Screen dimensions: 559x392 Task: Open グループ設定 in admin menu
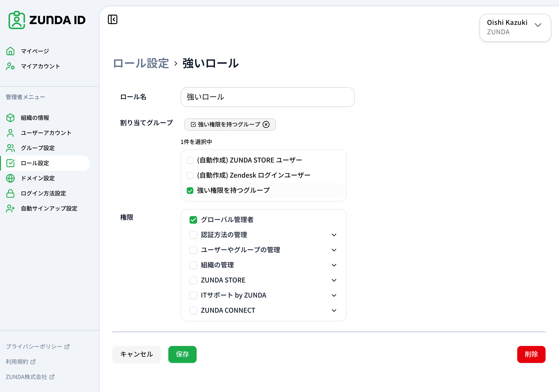click(x=38, y=148)
